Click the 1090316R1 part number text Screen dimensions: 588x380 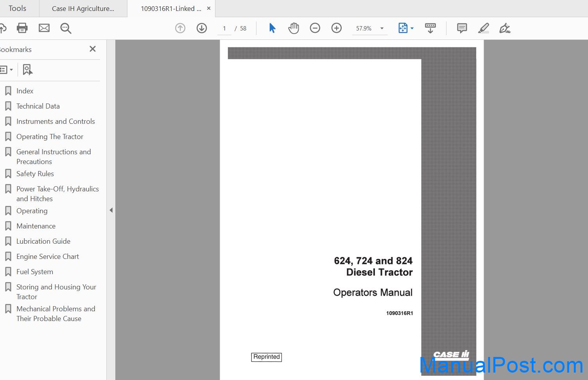coord(400,313)
